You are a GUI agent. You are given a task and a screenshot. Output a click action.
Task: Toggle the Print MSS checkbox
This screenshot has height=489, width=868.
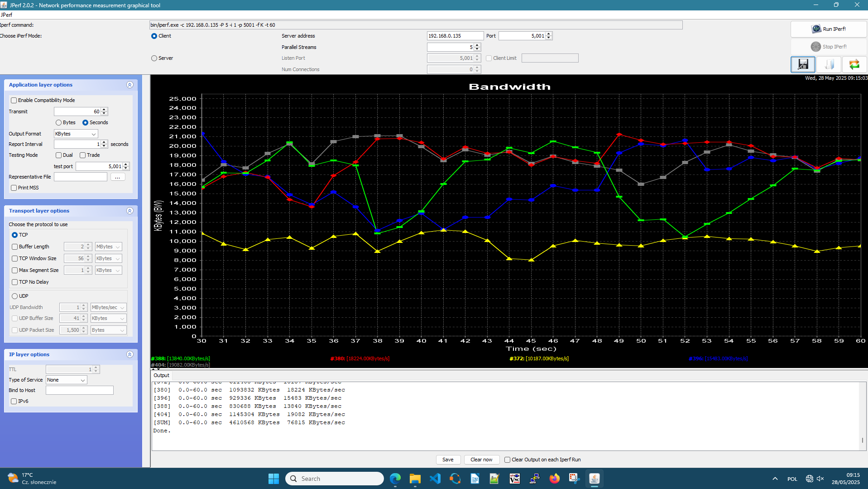(14, 188)
